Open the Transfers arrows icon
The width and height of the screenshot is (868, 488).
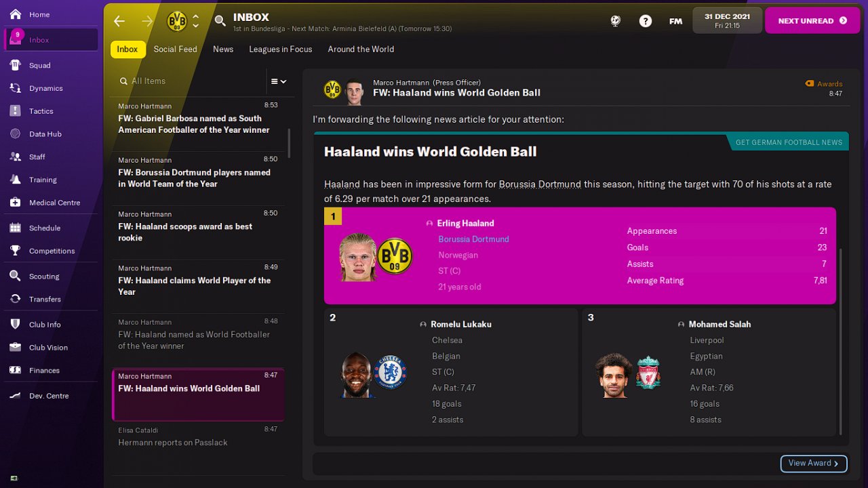tap(15, 299)
